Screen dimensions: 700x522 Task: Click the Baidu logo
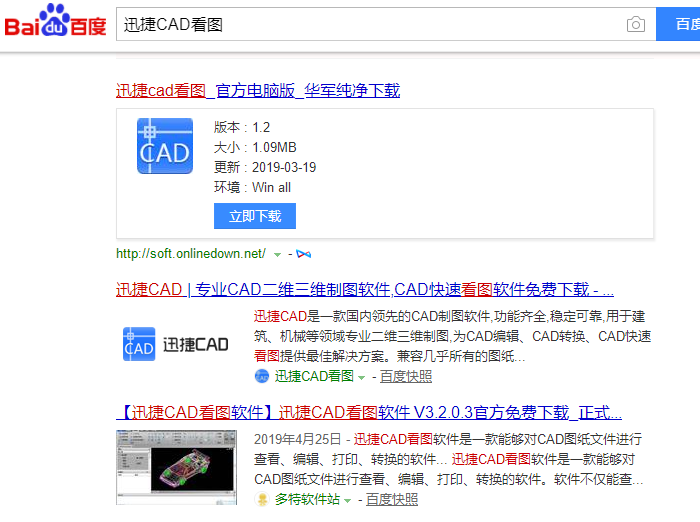55,21
